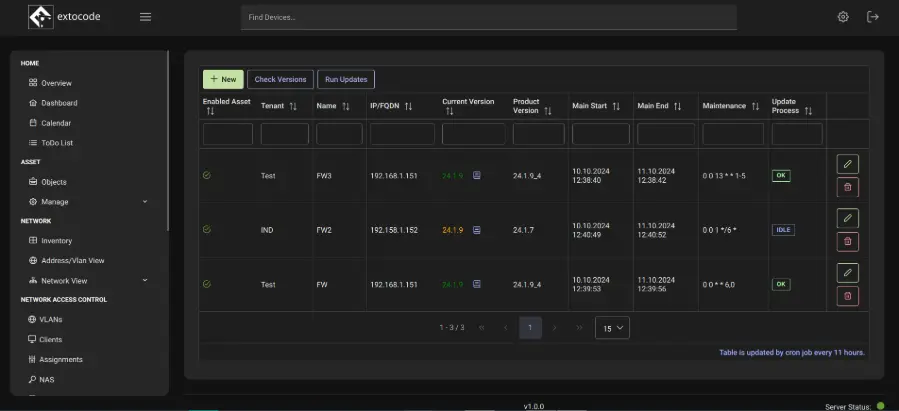
Task: Click the New button
Action: coord(223,79)
